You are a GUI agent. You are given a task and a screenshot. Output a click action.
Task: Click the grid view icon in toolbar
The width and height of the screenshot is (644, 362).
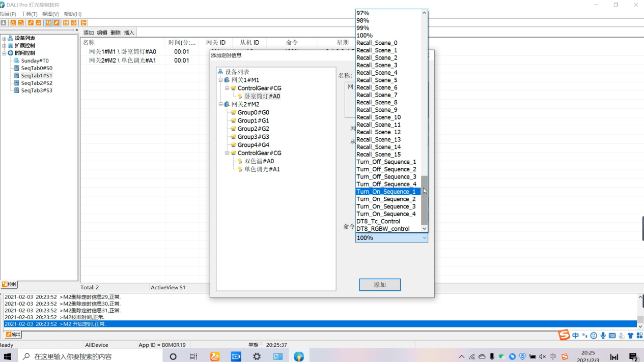pyautogui.click(x=66, y=22)
